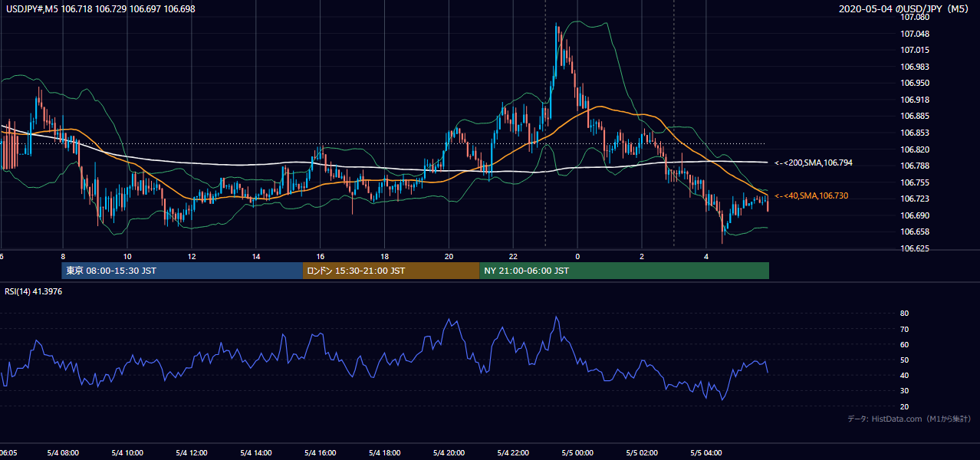Image resolution: width=980 pixels, height=460 pixels.
Task: Click the 5/4 18:00 time label
Action: click(x=385, y=453)
